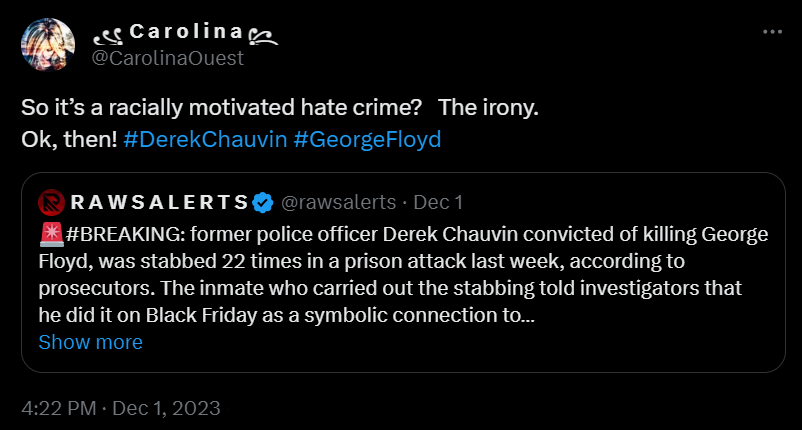The width and height of the screenshot is (802, 430).
Task: Click the RAWSALERTS red logo avatar
Action: pos(50,203)
